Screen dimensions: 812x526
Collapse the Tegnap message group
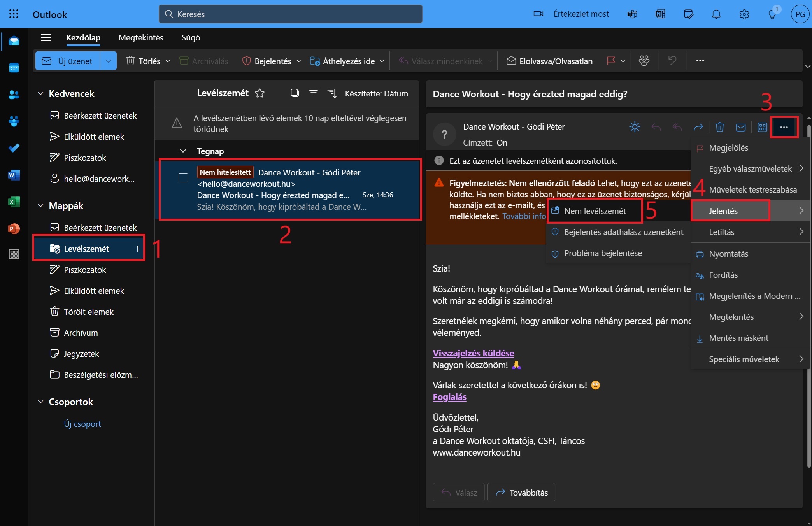pyautogui.click(x=183, y=151)
